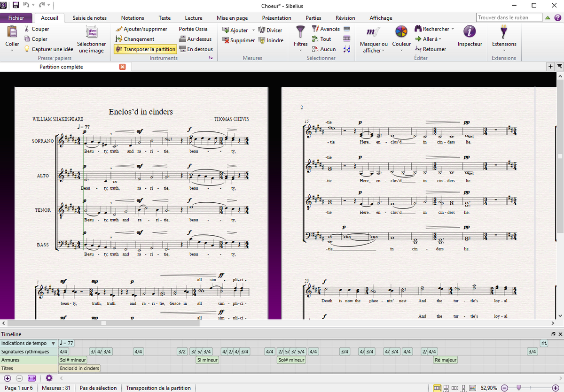Screen dimensions: 564x392
Task: Open Coller dropdown arrow
Action: point(12,50)
